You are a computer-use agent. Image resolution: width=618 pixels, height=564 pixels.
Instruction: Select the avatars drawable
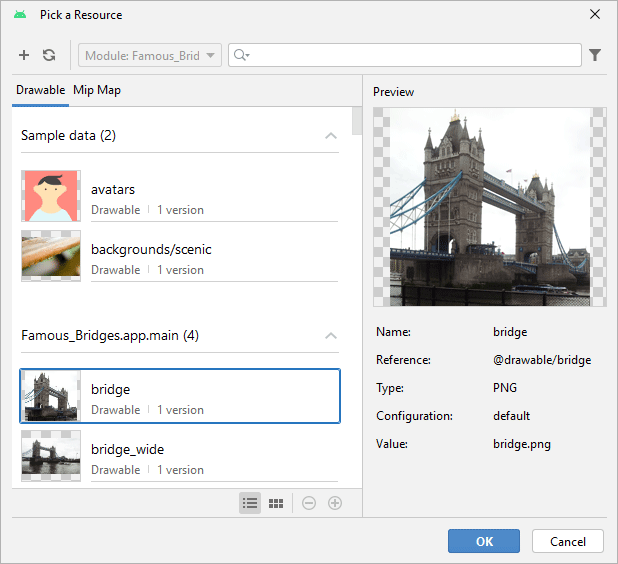pos(180,197)
